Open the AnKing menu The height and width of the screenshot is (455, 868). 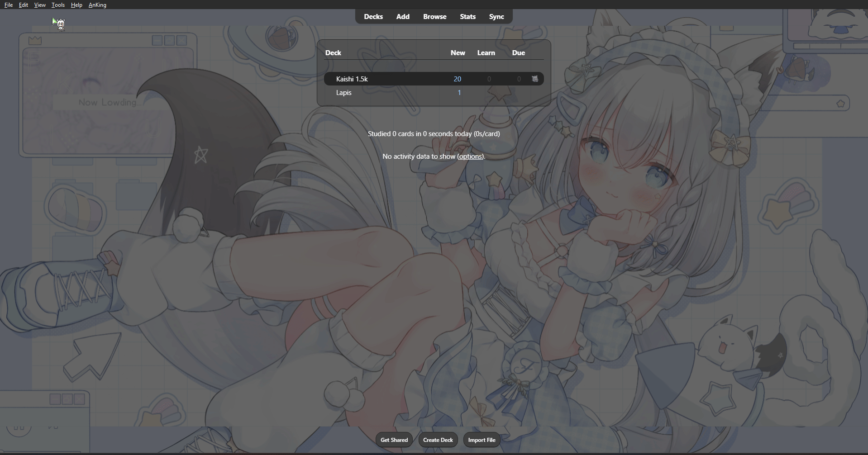pyautogui.click(x=97, y=5)
